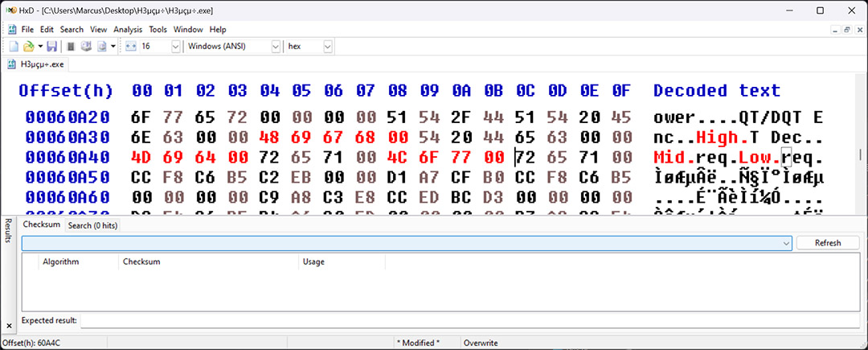Expand the checksum algorithm combo box arrow
The width and height of the screenshot is (868, 350).
785,242
